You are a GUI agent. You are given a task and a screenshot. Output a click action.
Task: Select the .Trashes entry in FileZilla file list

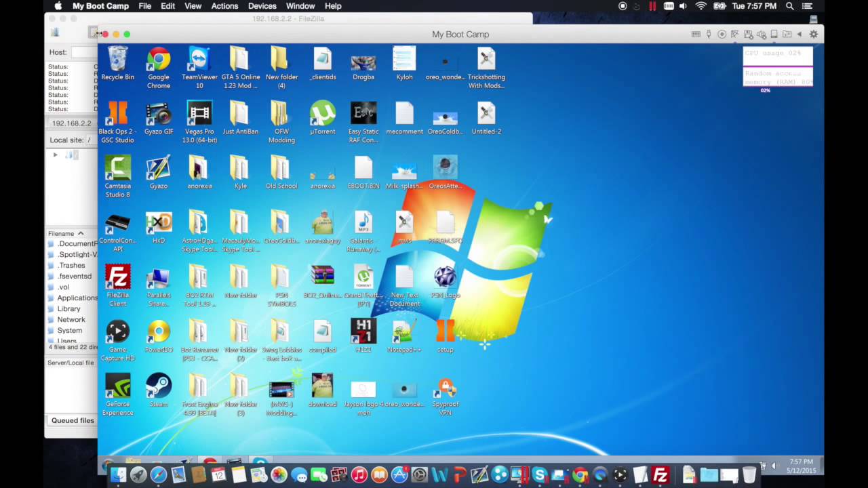71,266
